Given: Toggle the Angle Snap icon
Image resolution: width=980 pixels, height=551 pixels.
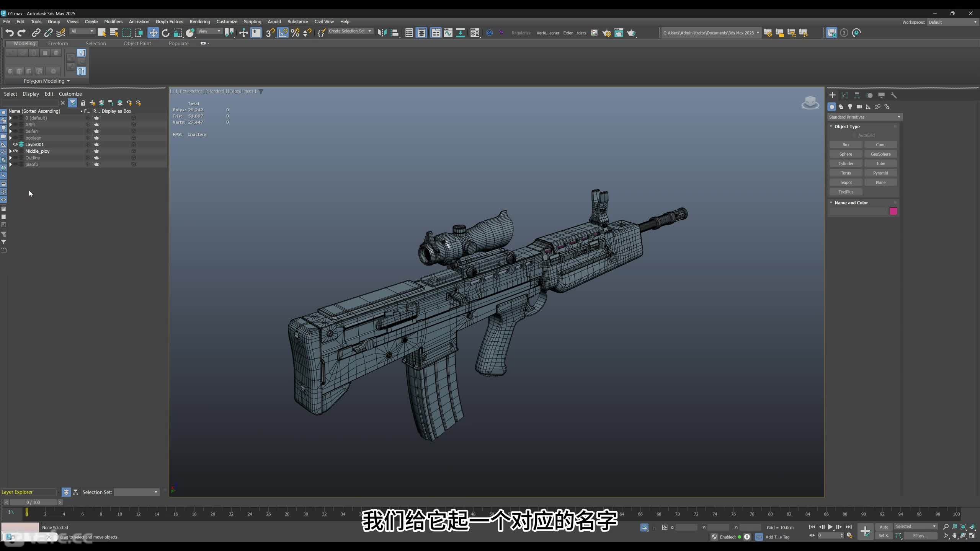Looking at the screenshot, I should pyautogui.click(x=283, y=33).
